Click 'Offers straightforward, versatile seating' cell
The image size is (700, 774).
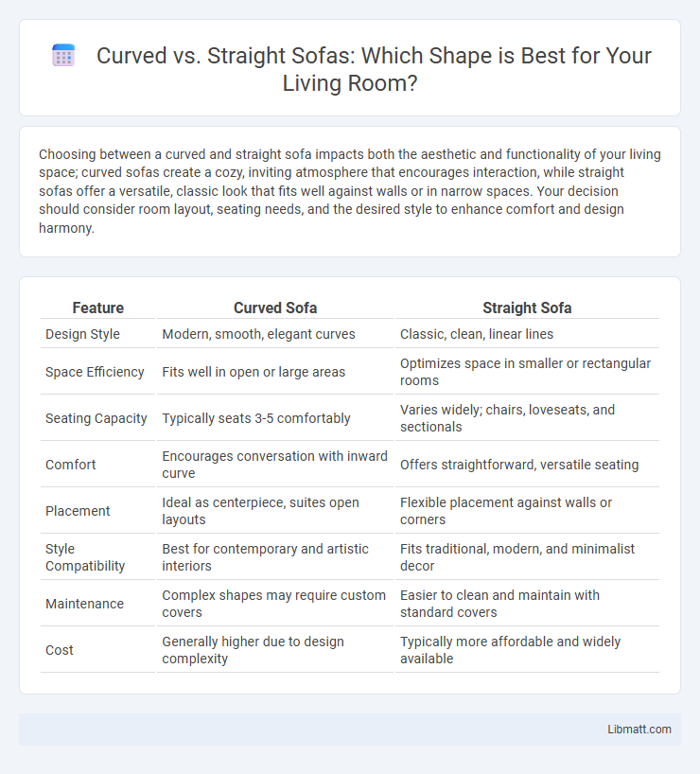click(x=519, y=465)
